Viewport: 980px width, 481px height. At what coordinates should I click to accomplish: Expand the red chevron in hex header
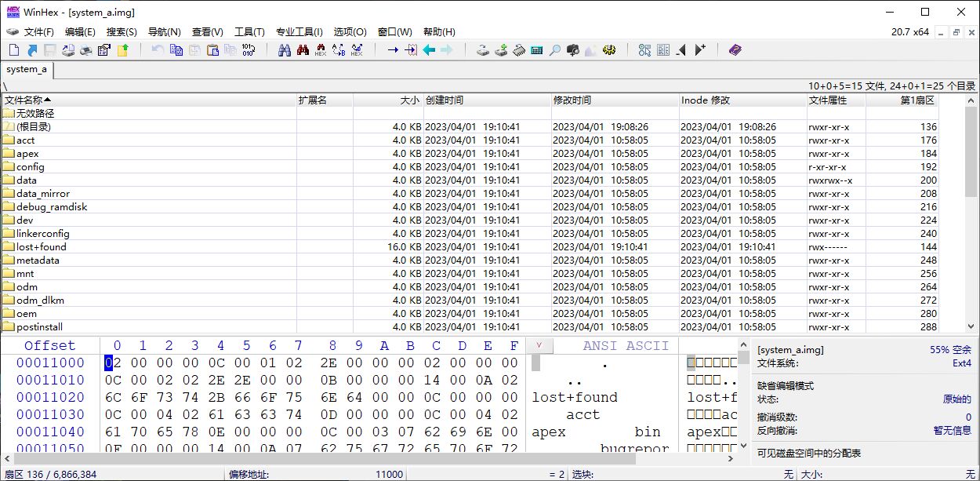point(537,345)
